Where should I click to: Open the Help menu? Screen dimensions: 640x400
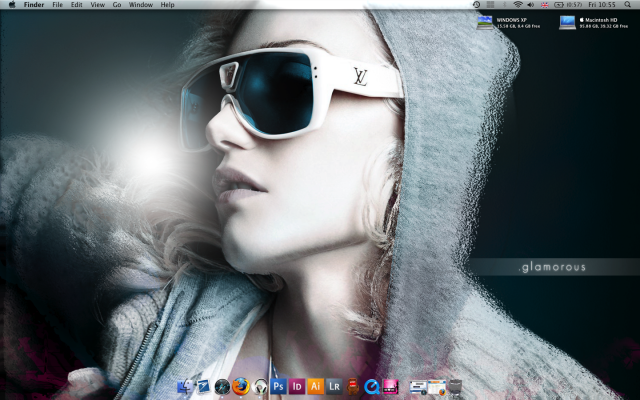pyautogui.click(x=167, y=4)
